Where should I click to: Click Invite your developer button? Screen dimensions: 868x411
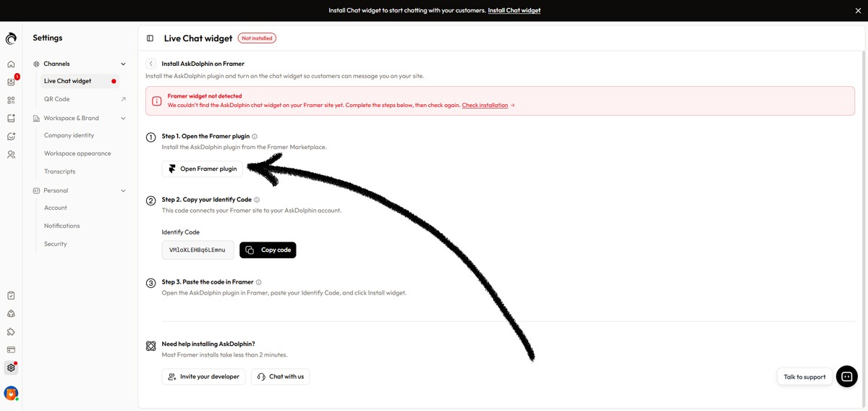pyautogui.click(x=203, y=376)
